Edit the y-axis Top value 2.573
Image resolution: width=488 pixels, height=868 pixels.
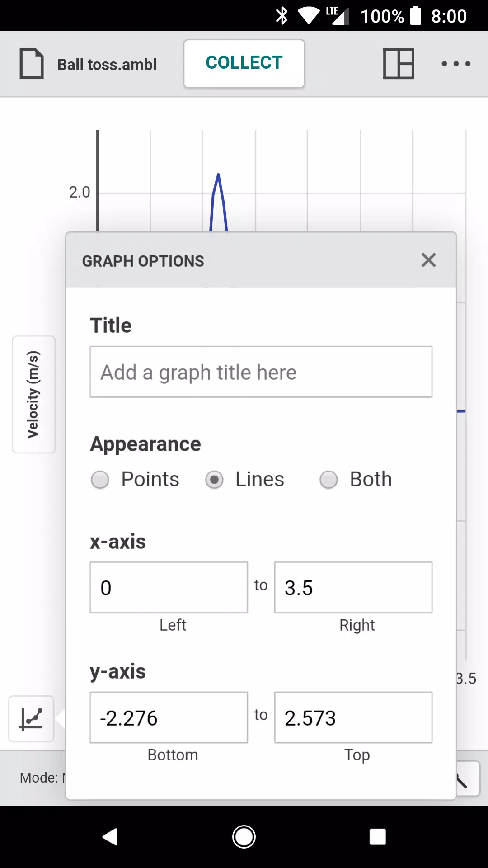pos(353,717)
